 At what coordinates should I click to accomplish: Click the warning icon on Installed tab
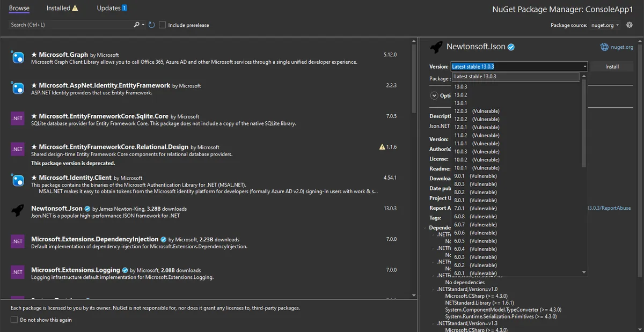click(x=75, y=8)
